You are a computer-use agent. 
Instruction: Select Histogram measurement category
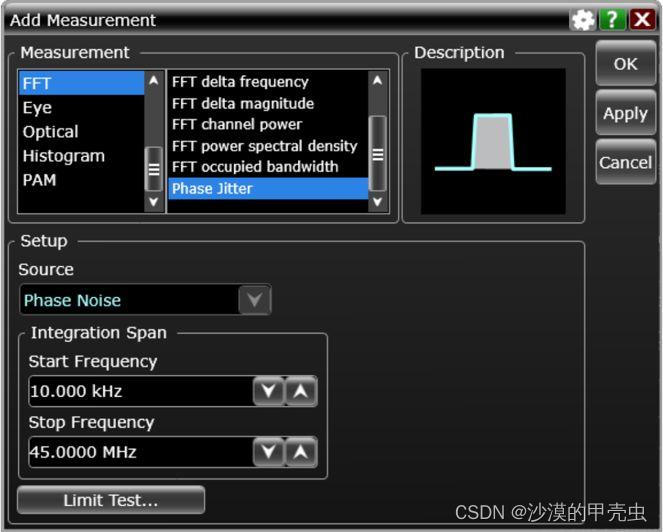coord(81,156)
